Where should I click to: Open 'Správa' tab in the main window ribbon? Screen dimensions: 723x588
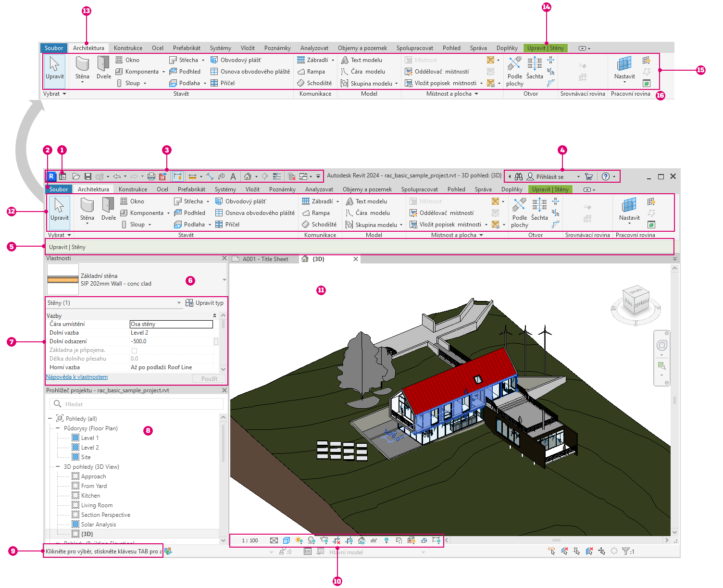click(x=483, y=189)
